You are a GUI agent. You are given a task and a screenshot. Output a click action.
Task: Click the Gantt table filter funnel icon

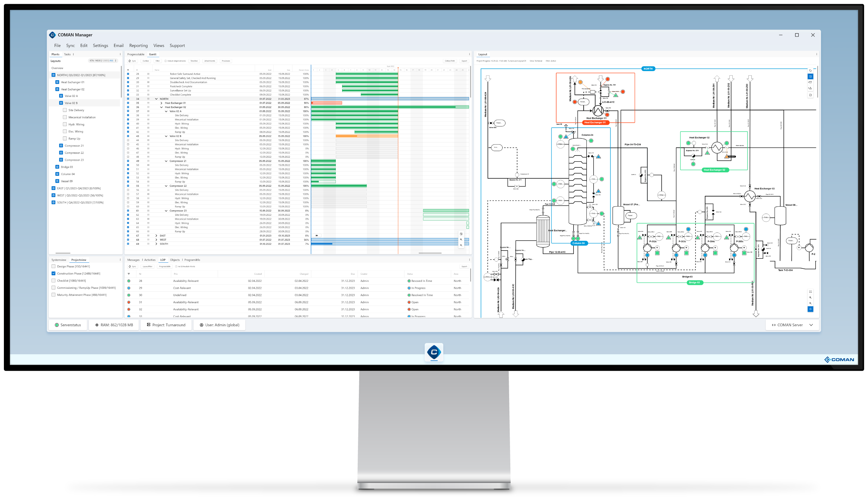(x=128, y=70)
